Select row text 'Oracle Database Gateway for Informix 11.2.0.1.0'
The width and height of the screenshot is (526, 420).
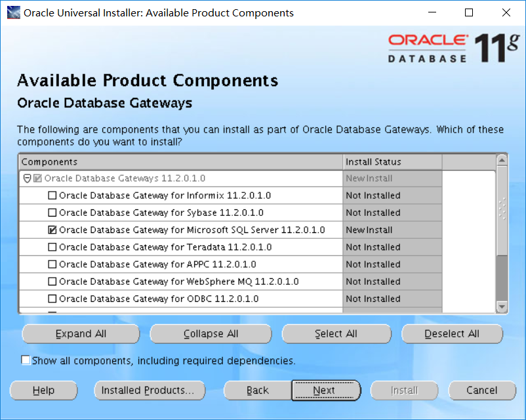tap(165, 196)
